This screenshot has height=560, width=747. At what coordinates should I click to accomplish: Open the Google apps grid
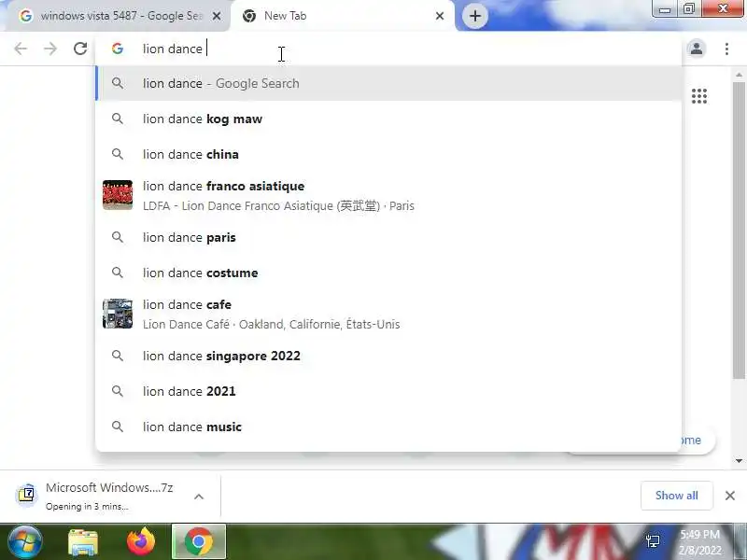[x=698, y=96]
